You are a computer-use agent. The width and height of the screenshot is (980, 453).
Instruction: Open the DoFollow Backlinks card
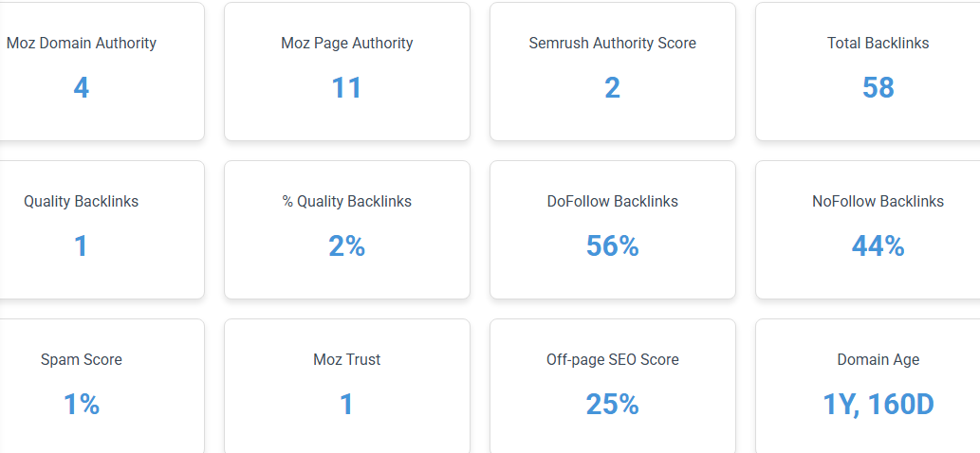pos(613,229)
